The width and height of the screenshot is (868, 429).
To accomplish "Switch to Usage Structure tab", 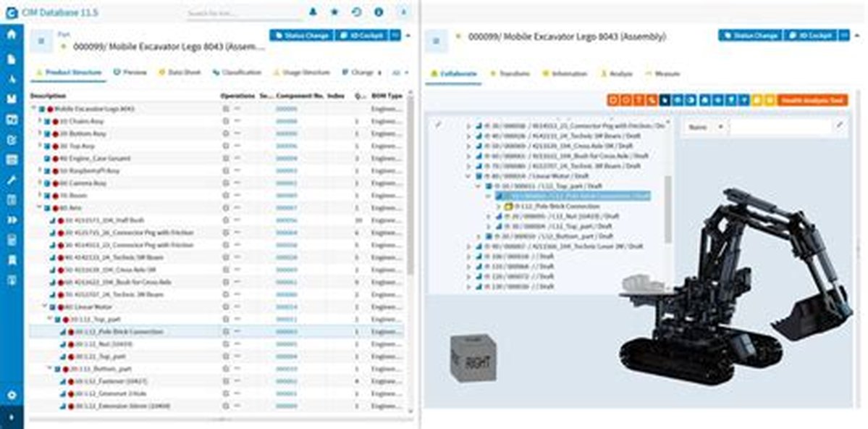I will pyautogui.click(x=301, y=72).
